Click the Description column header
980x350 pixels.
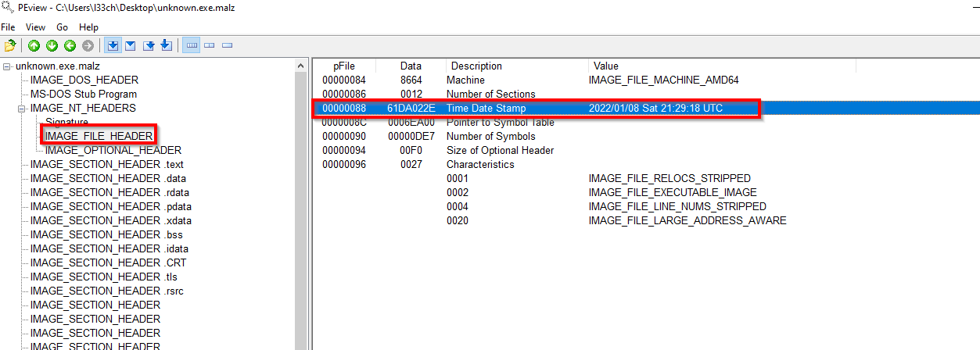point(516,66)
